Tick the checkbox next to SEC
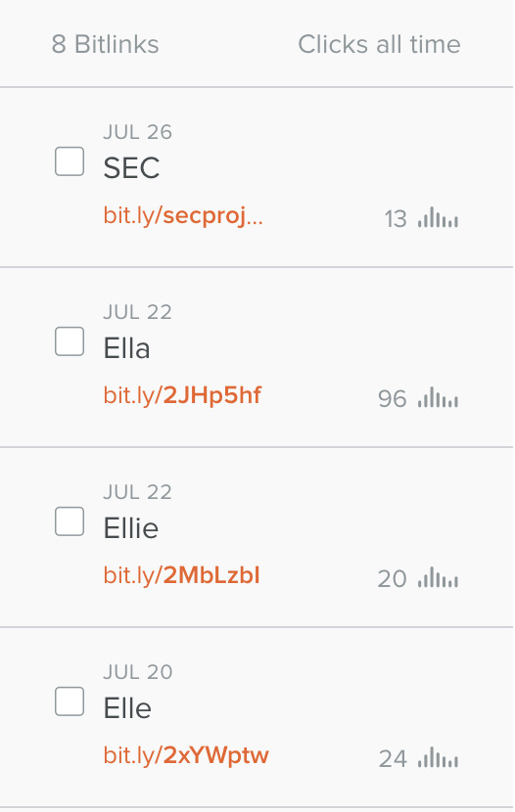The image size is (515, 812). (x=70, y=161)
